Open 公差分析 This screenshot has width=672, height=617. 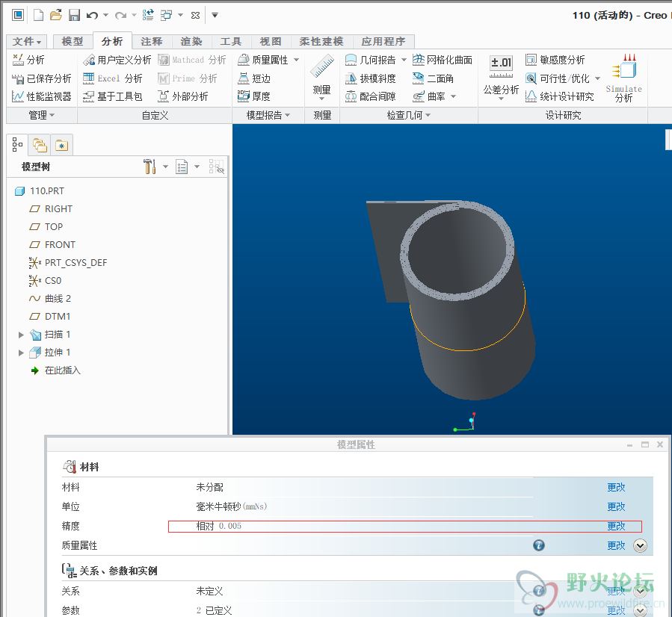click(501, 78)
